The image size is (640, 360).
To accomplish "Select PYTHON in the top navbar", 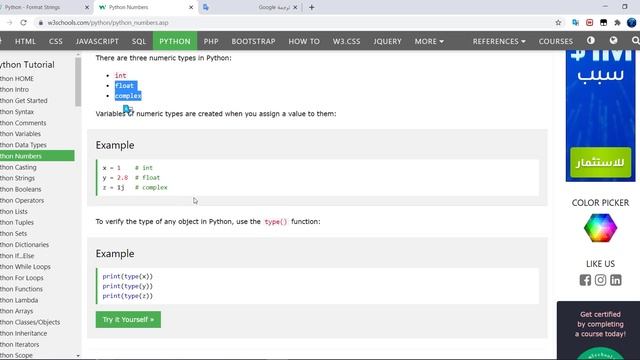I will click(x=175, y=41).
